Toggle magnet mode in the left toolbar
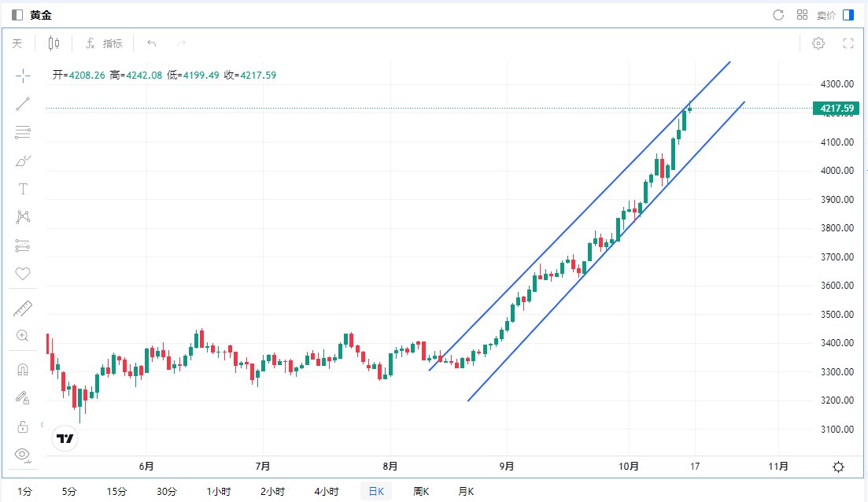 (x=23, y=370)
